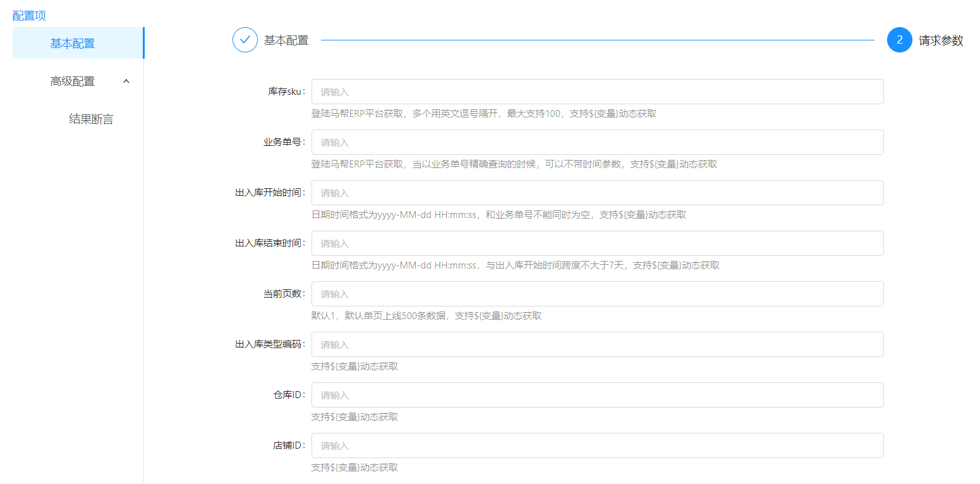
Task: Select the 出入库类型编码 text field
Action: coord(597,344)
